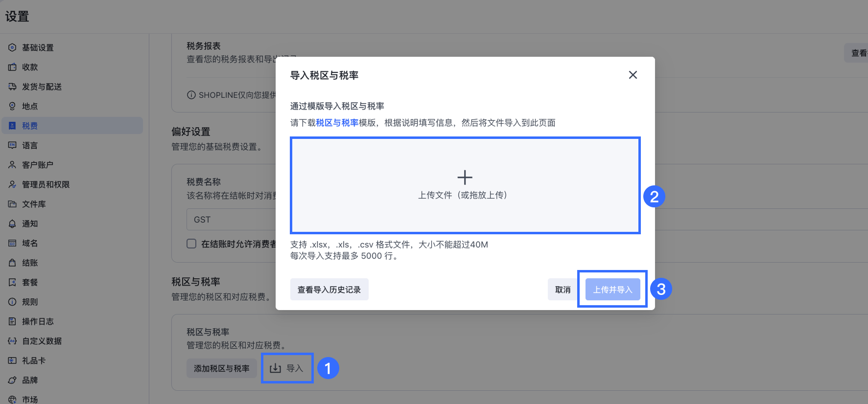Screen dimensions: 868x404
Task: Open 市场 in the sidebar
Action: pos(72,398)
